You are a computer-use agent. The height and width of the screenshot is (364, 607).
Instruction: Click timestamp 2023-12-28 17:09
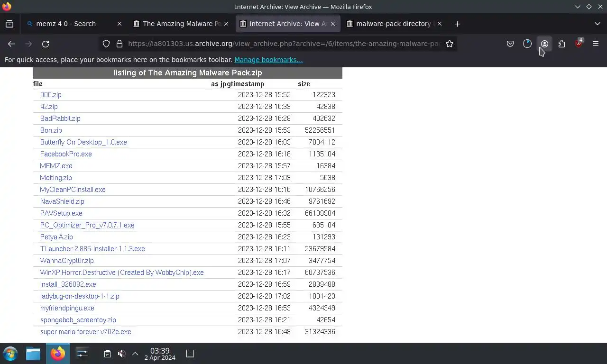click(x=264, y=178)
